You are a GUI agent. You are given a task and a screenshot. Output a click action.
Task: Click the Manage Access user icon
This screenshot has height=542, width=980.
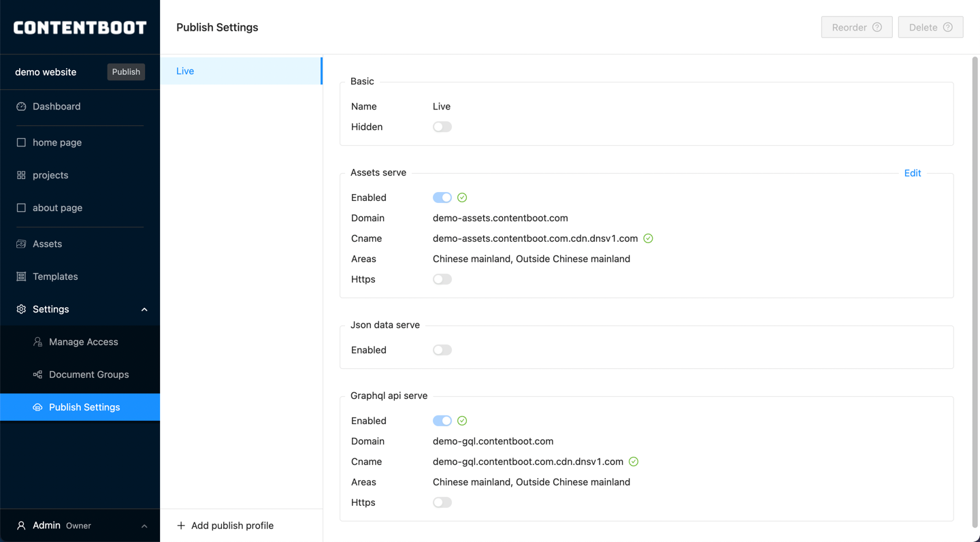pos(37,342)
